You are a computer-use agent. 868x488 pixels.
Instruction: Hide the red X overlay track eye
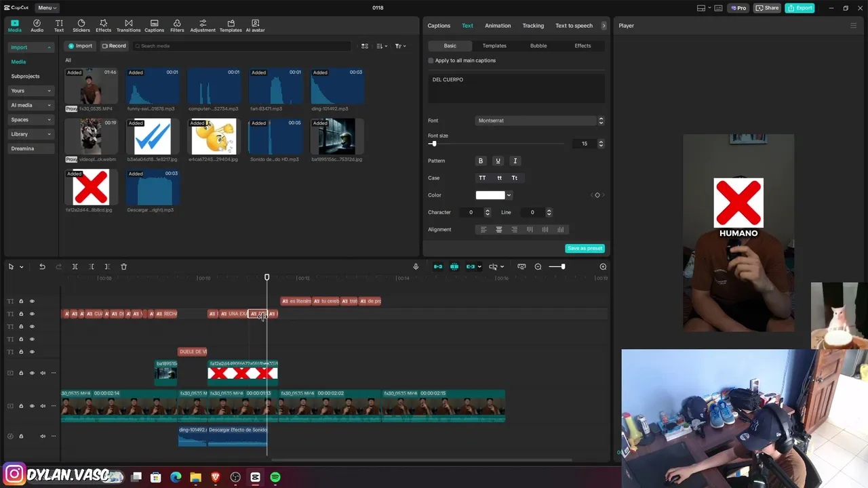(32, 373)
